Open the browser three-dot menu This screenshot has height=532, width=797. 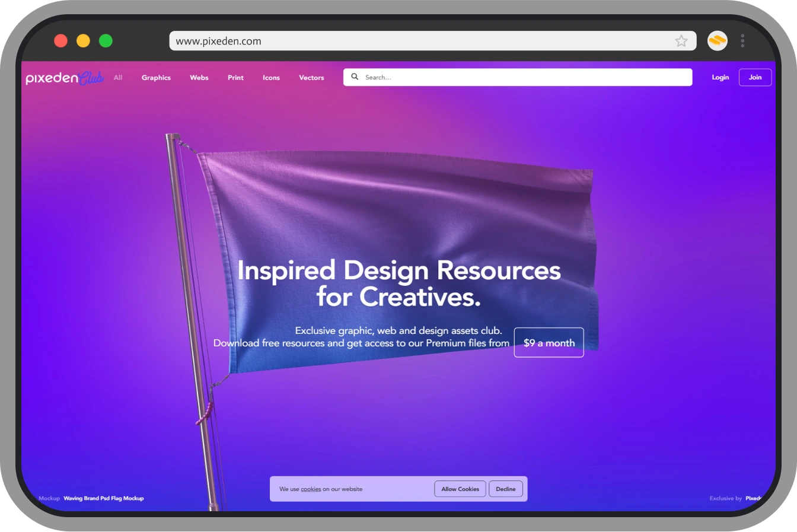click(x=742, y=40)
